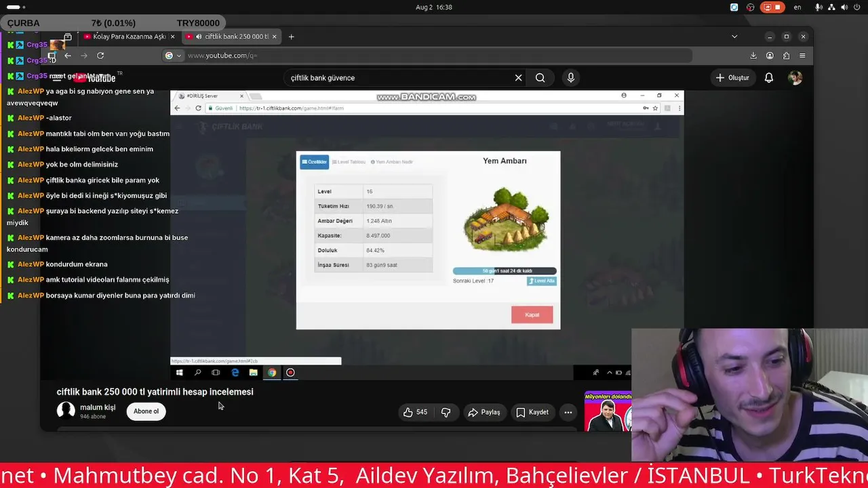Click the Task View icon on recorded taskbar
The image size is (868, 488).
pyautogui.click(x=216, y=372)
